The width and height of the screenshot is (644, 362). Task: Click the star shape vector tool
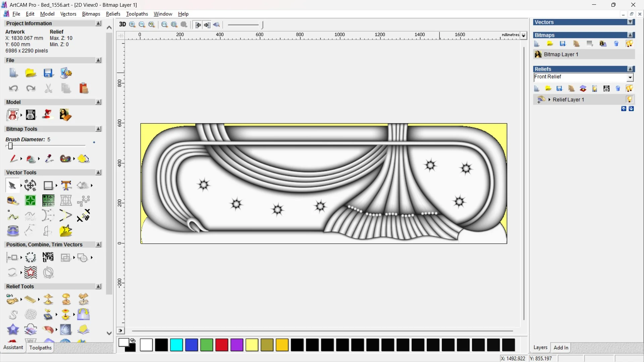pos(66,231)
